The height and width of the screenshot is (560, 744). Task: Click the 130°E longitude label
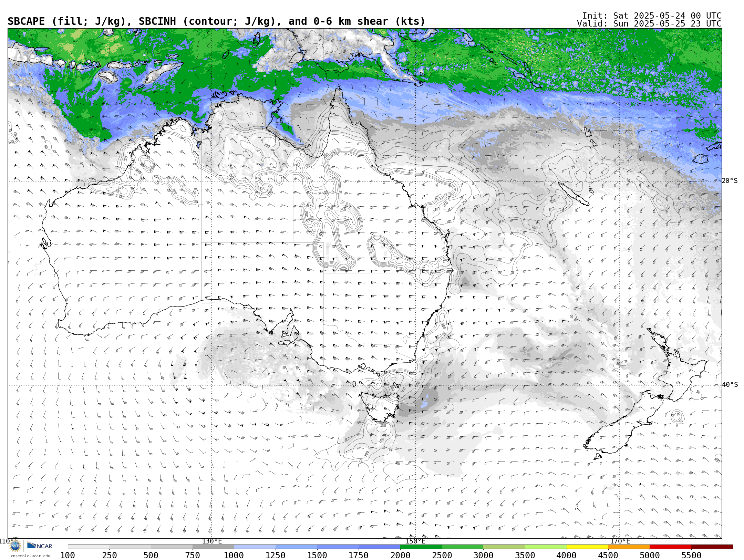point(212,541)
